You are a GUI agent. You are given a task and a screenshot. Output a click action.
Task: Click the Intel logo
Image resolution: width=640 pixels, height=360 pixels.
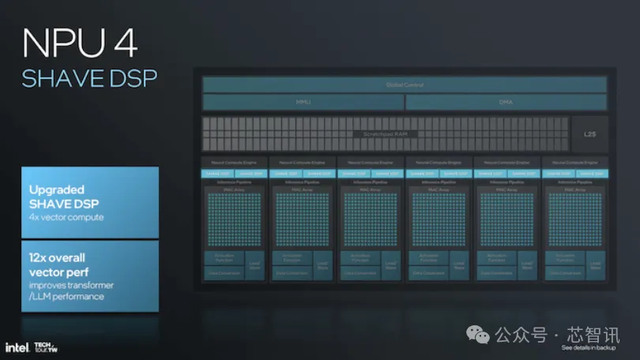pos(17,348)
